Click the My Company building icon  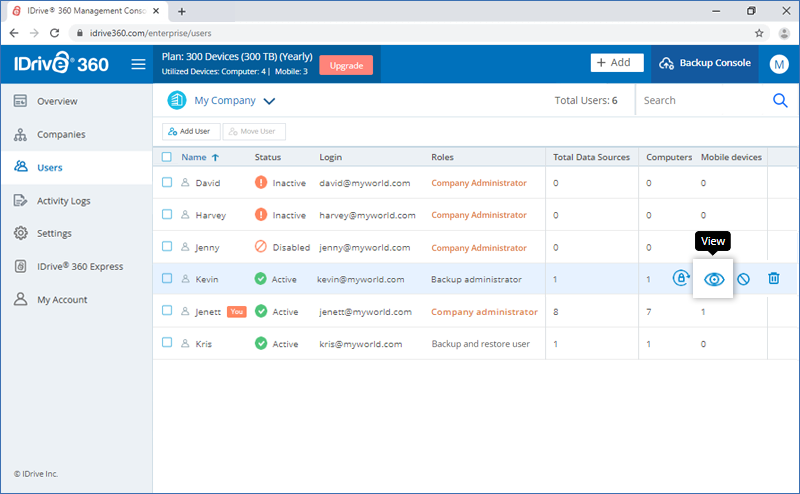(x=177, y=100)
